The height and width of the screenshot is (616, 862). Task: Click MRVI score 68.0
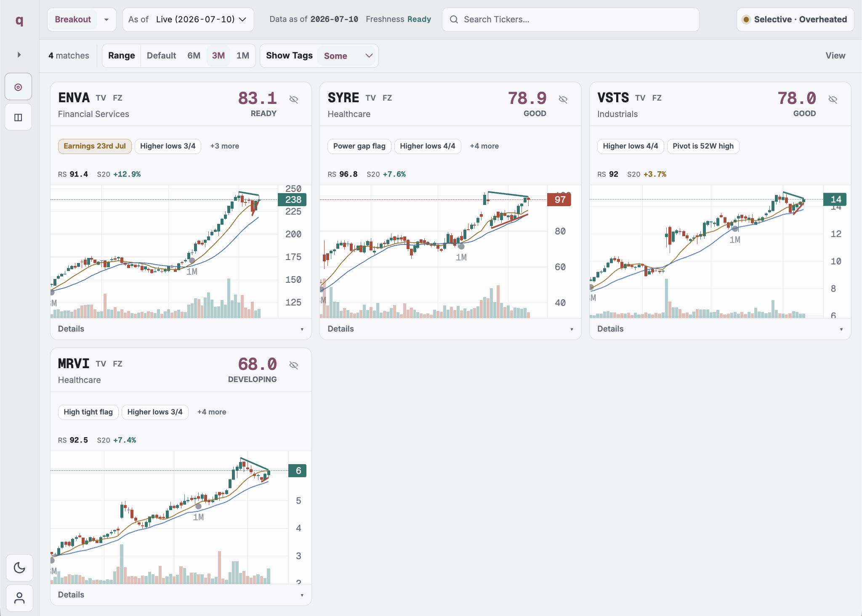click(x=257, y=364)
